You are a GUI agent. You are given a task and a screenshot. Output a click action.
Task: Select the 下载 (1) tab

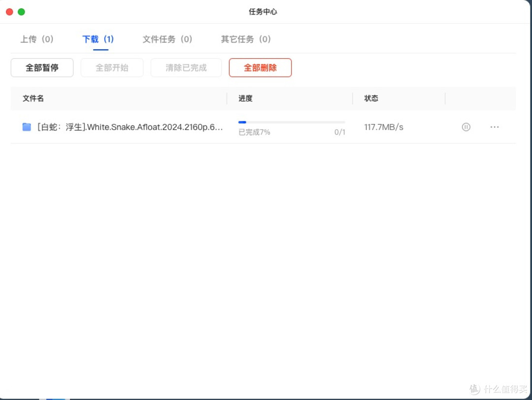98,39
